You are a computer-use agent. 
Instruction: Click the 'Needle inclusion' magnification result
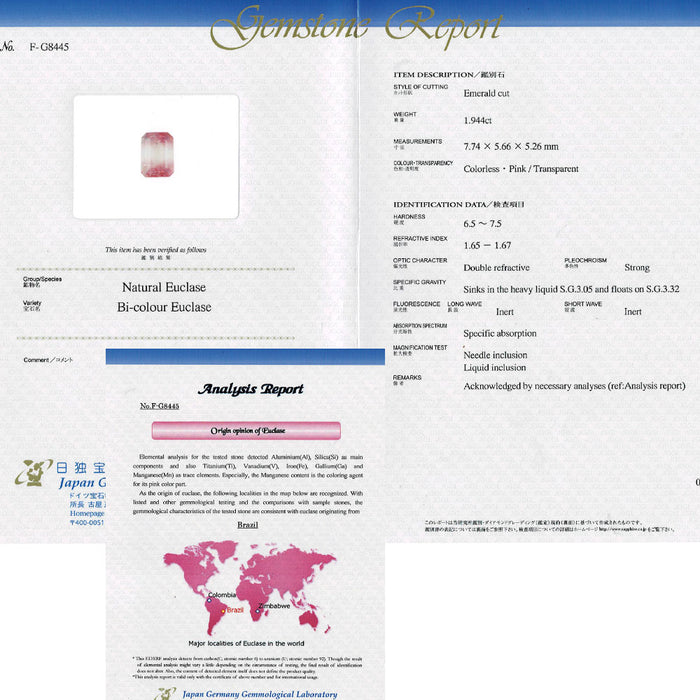[495, 354]
